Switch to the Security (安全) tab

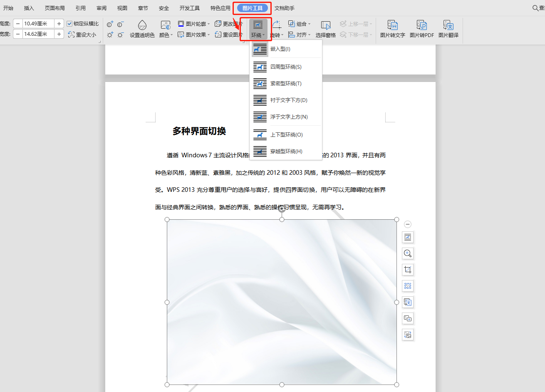coord(164,8)
